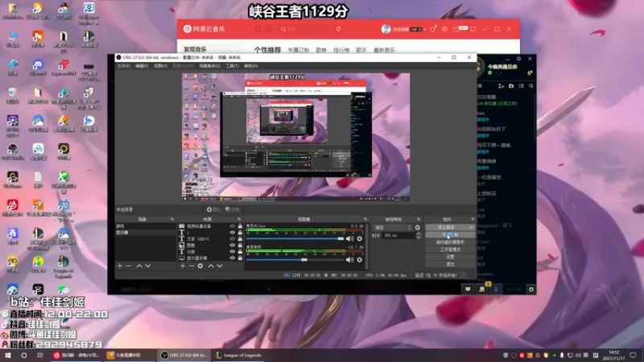
Task: Move selected source up in Sources panel
Action: [211, 266]
